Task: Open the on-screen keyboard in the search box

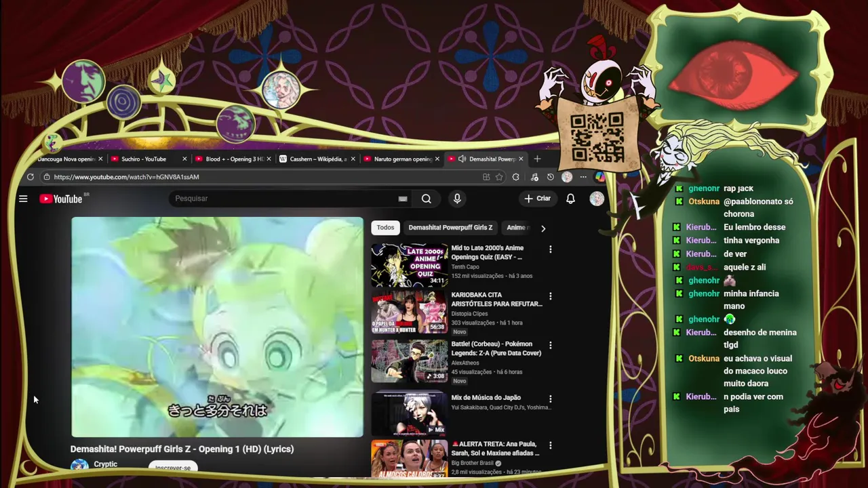Action: point(403,199)
